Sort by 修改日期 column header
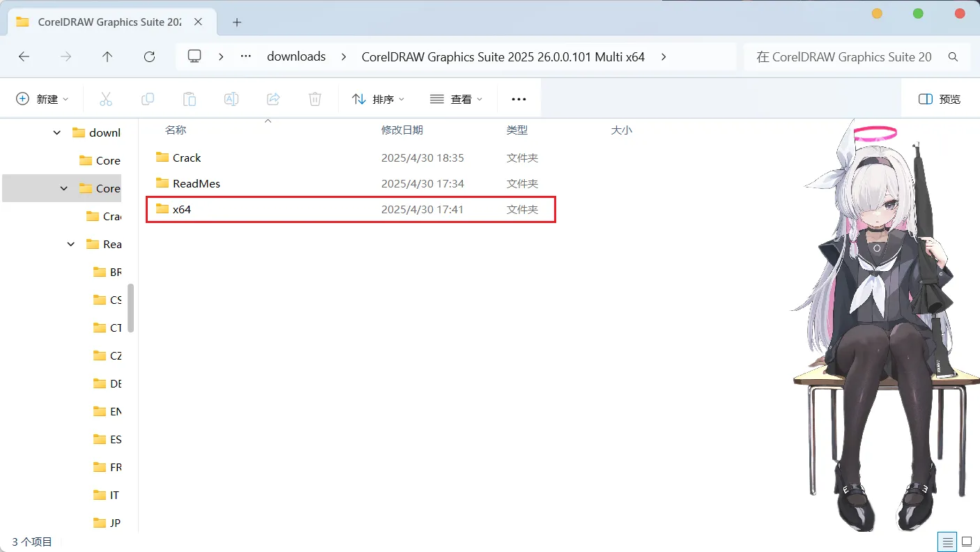 pyautogui.click(x=402, y=130)
